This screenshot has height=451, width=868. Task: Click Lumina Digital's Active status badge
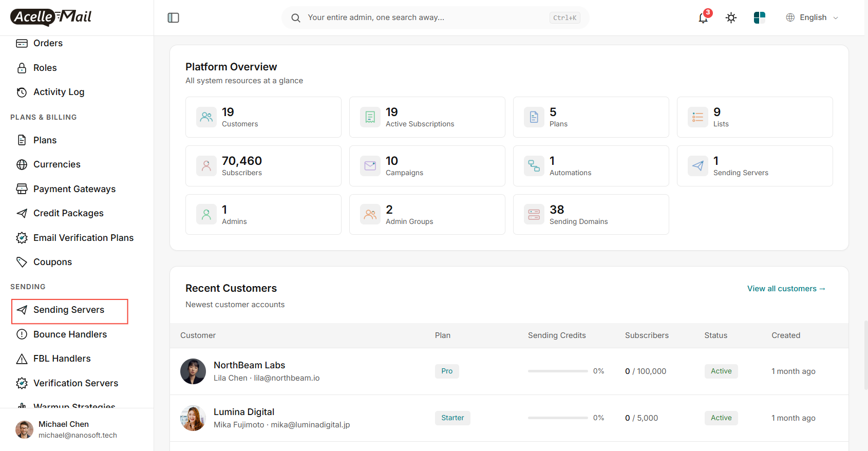pyautogui.click(x=721, y=418)
